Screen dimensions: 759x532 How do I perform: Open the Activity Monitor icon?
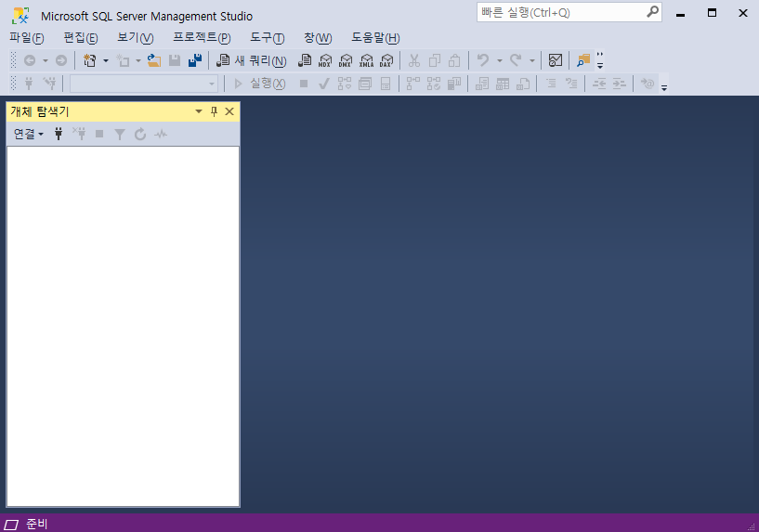(556, 60)
